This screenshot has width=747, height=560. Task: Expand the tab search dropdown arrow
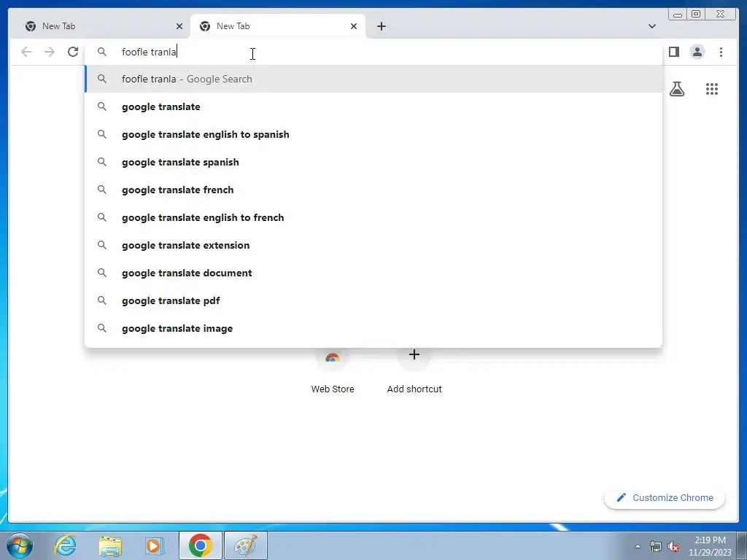tap(651, 26)
